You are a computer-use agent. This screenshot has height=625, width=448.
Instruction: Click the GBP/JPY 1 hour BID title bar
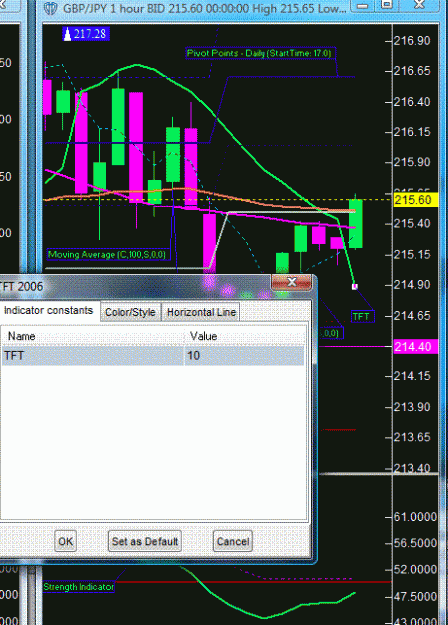204,8
